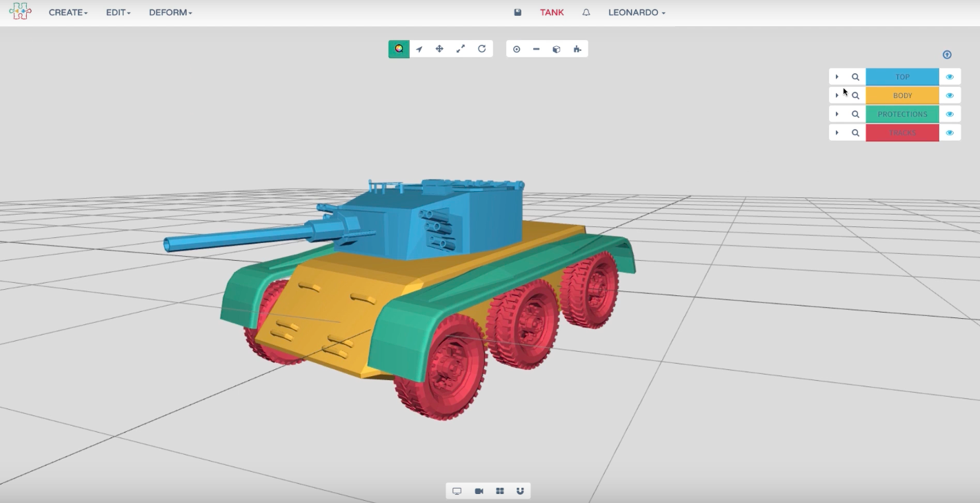Viewport: 980px width, 503px height.
Task: Expand the TOP part row
Action: [837, 77]
